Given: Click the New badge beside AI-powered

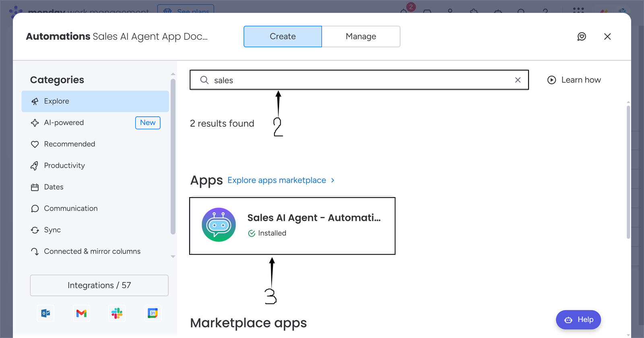Looking at the screenshot, I should click(x=148, y=123).
